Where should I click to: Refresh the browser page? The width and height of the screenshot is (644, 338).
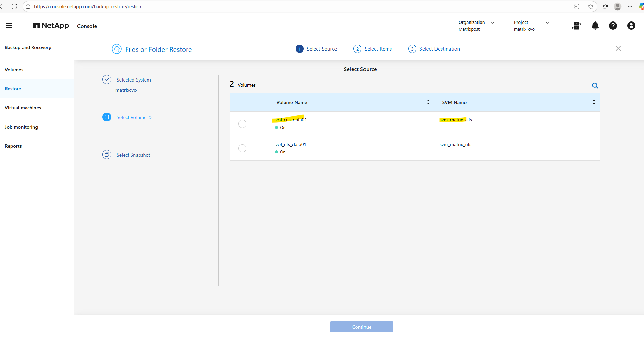(14, 6)
